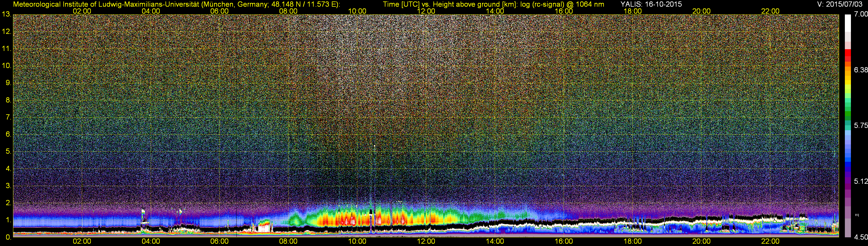868x246 pixels.
Task: Click the 2 km height axis label
Action: point(8,203)
